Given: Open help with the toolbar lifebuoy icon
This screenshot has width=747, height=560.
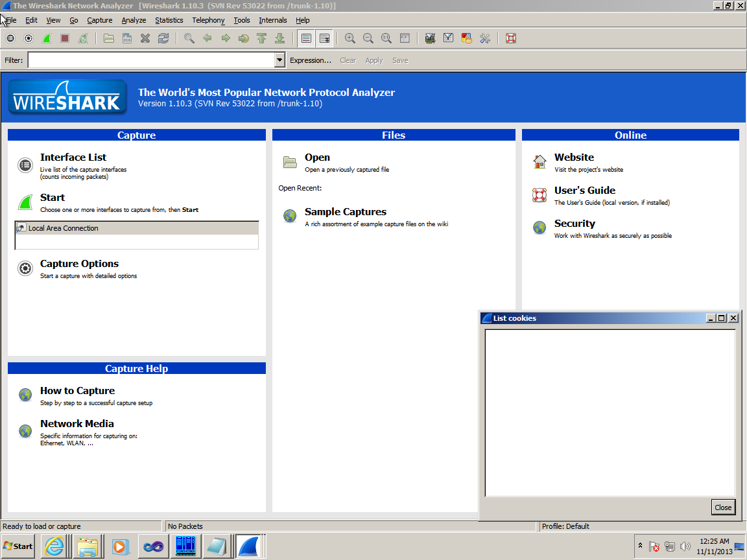Looking at the screenshot, I should [511, 39].
